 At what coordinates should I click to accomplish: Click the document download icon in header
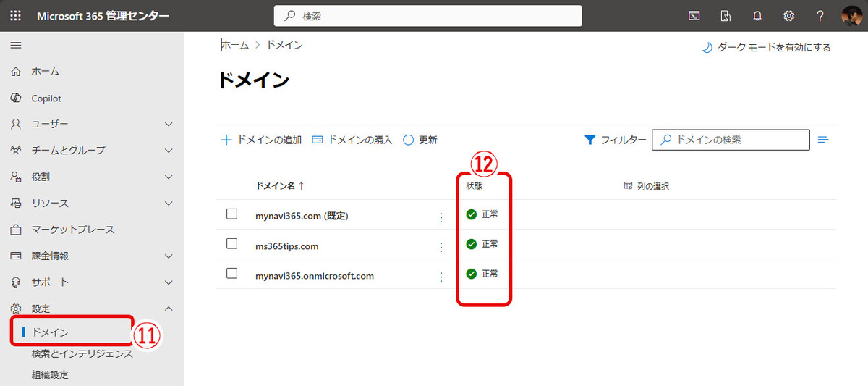[x=726, y=15]
